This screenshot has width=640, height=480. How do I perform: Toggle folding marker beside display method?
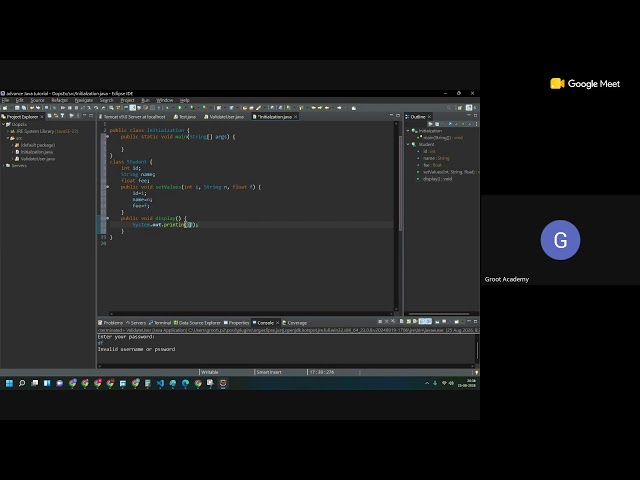(x=107, y=218)
